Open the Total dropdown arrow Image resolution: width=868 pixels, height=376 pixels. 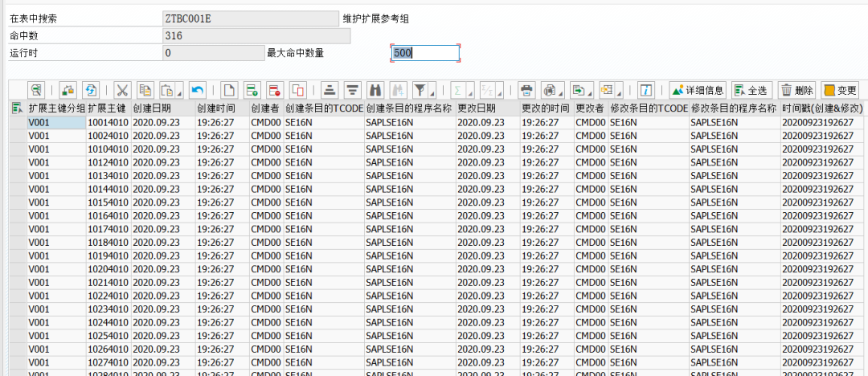[470, 92]
